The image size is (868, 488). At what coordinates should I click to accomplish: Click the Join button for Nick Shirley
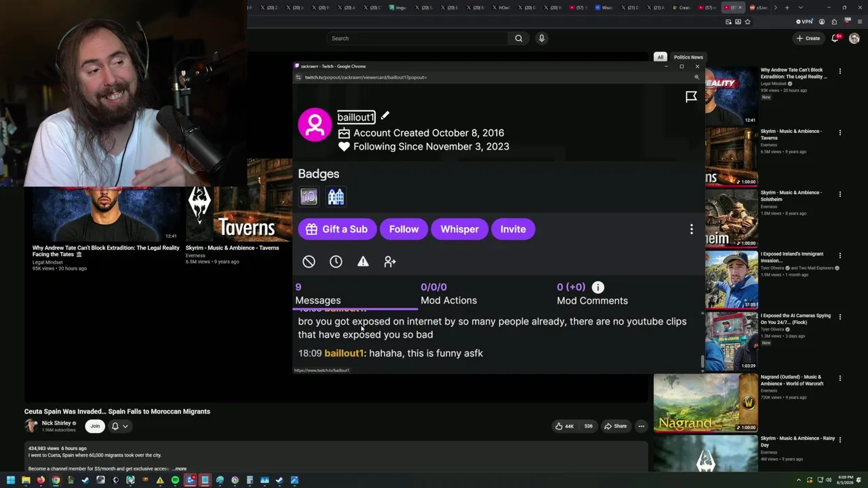coord(95,426)
